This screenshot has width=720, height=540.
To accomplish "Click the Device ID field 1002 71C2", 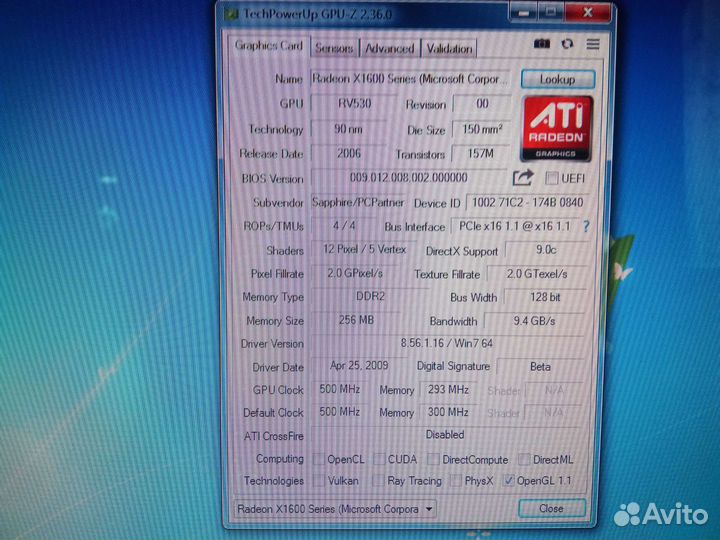I will click(x=527, y=202).
